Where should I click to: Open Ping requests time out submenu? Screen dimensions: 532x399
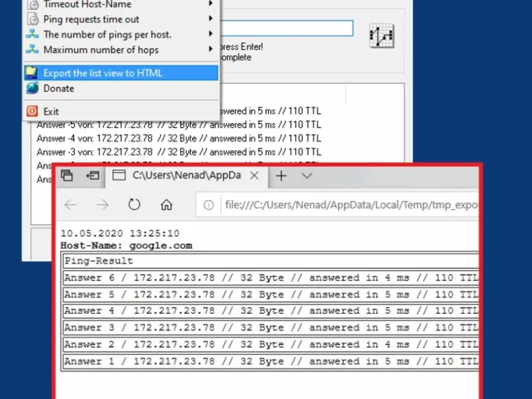coord(121,19)
